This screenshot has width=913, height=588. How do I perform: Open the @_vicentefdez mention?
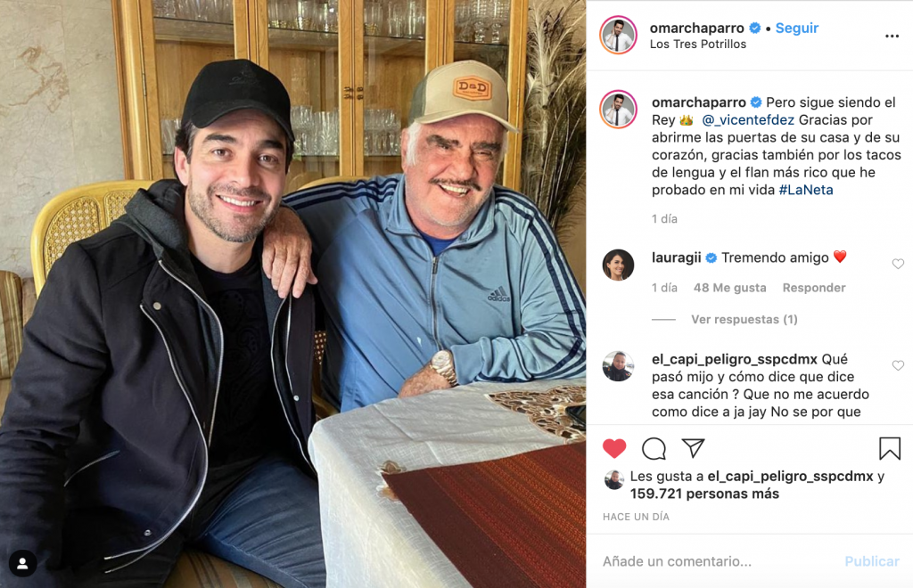(x=748, y=119)
